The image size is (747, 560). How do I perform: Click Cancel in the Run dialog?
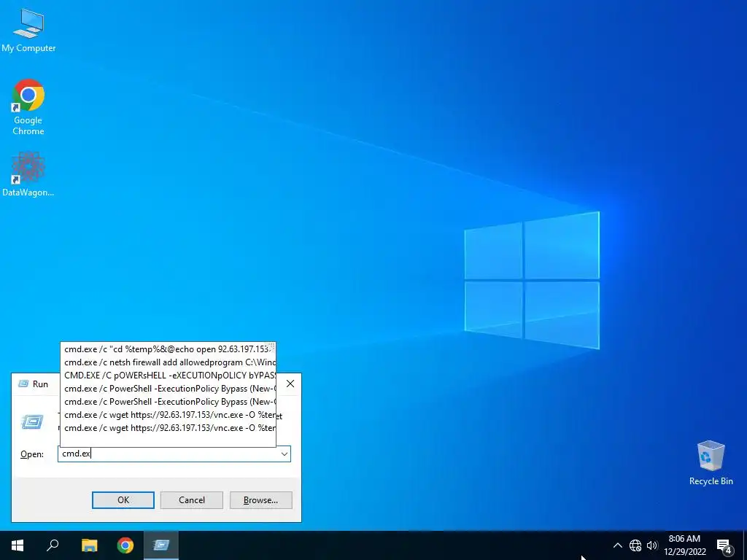coord(192,500)
